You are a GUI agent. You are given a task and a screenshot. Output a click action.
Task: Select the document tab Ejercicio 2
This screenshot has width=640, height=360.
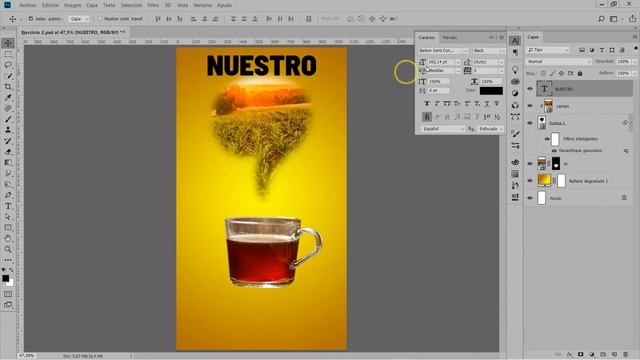[73, 32]
